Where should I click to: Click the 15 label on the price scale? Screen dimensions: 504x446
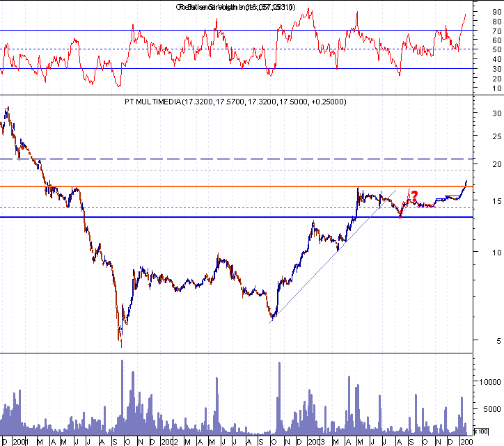click(496, 201)
